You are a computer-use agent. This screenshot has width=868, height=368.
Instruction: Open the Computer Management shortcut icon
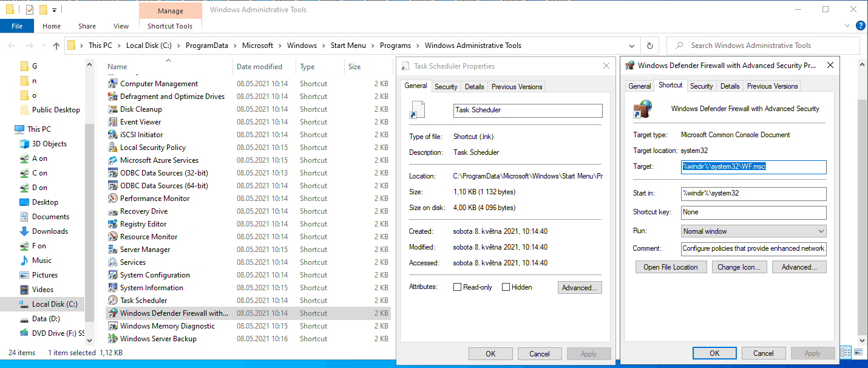(x=112, y=84)
